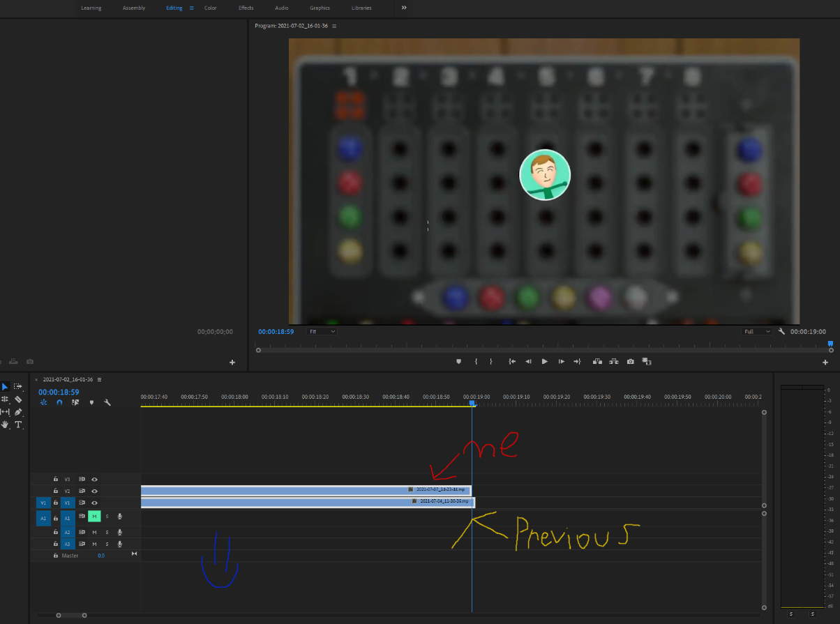Screen dimensions: 840x624
Task: Select the Track Select Forward tool
Action: (x=18, y=386)
